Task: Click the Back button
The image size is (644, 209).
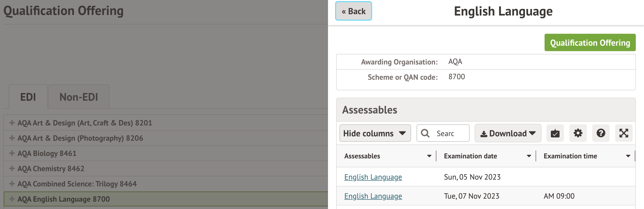Action: [x=353, y=11]
